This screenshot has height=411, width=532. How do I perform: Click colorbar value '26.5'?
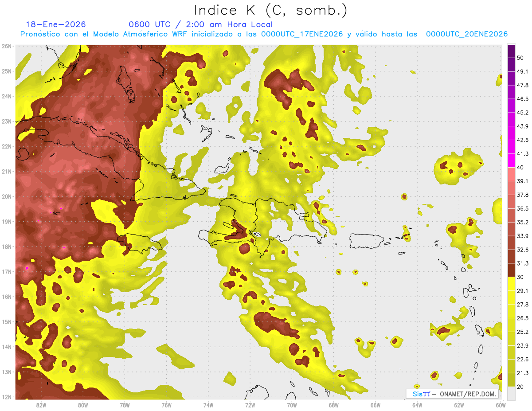(523, 318)
